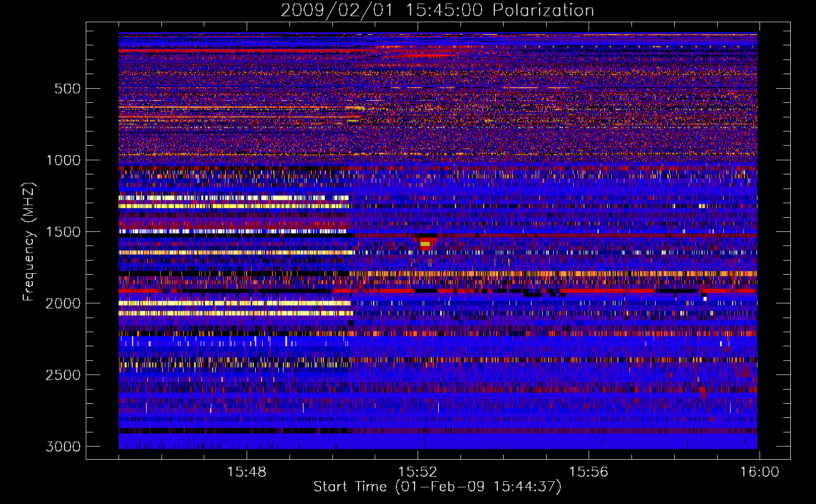Select the '1000' frequency axis label

point(64,160)
